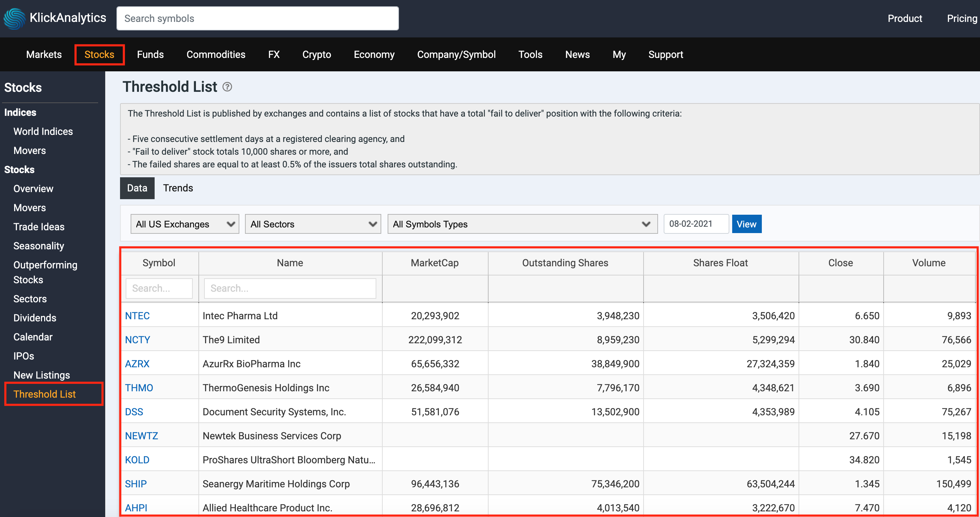Image resolution: width=980 pixels, height=517 pixels.
Task: Open New Listings in sidebar
Action: pyautogui.click(x=41, y=375)
